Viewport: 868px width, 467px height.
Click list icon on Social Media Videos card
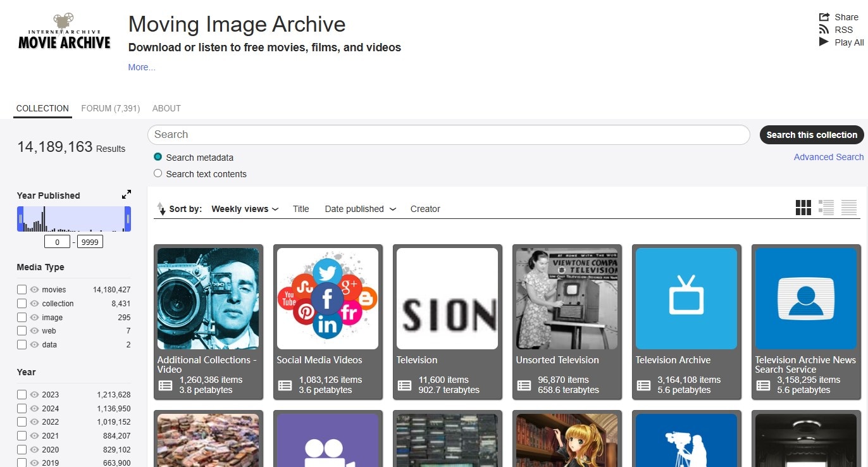click(285, 385)
